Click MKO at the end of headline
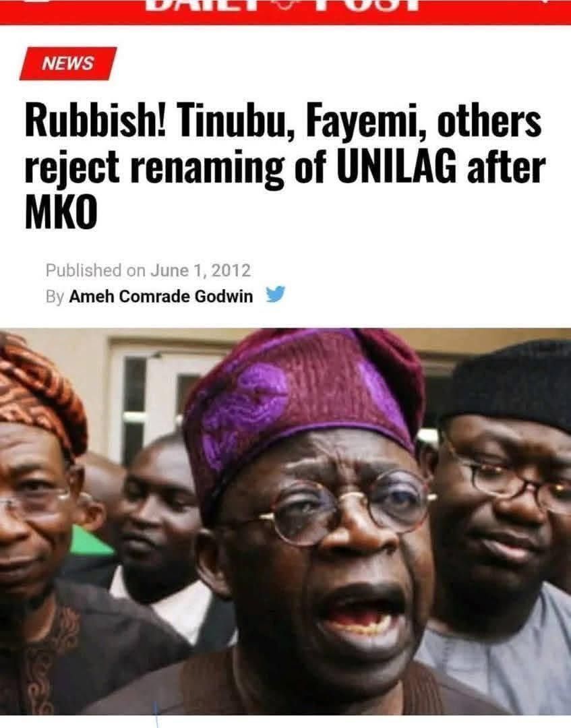Image resolution: width=571 pixels, height=728 pixels. (x=61, y=214)
